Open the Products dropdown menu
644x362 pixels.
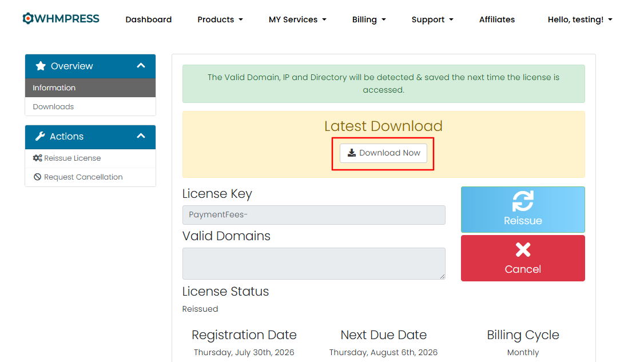coord(220,19)
